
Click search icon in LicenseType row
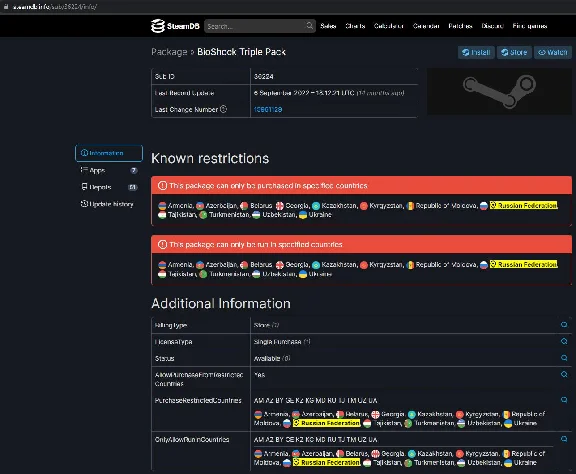click(x=564, y=341)
